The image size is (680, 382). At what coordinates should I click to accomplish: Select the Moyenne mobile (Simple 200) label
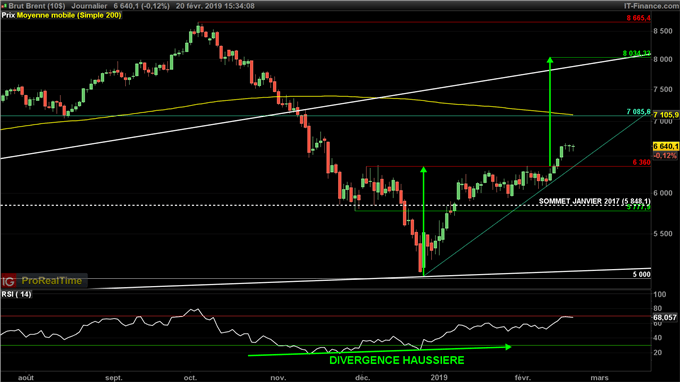point(69,15)
